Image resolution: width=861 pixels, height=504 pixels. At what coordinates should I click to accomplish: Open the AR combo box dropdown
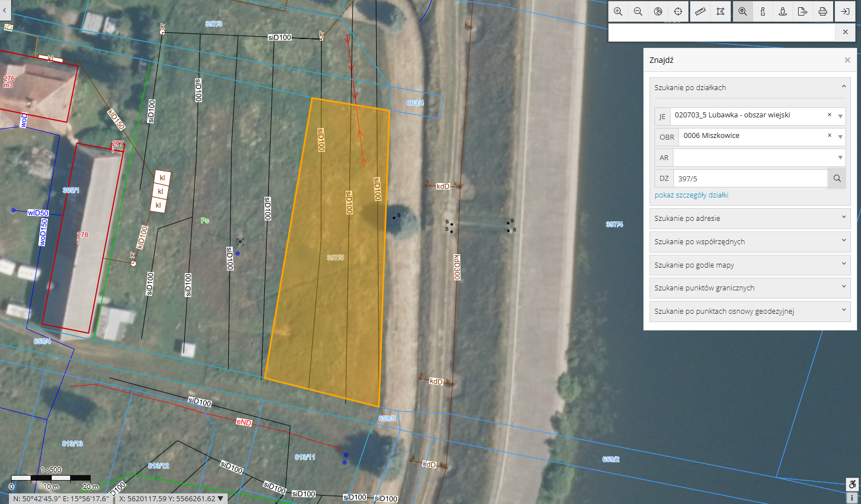point(840,158)
